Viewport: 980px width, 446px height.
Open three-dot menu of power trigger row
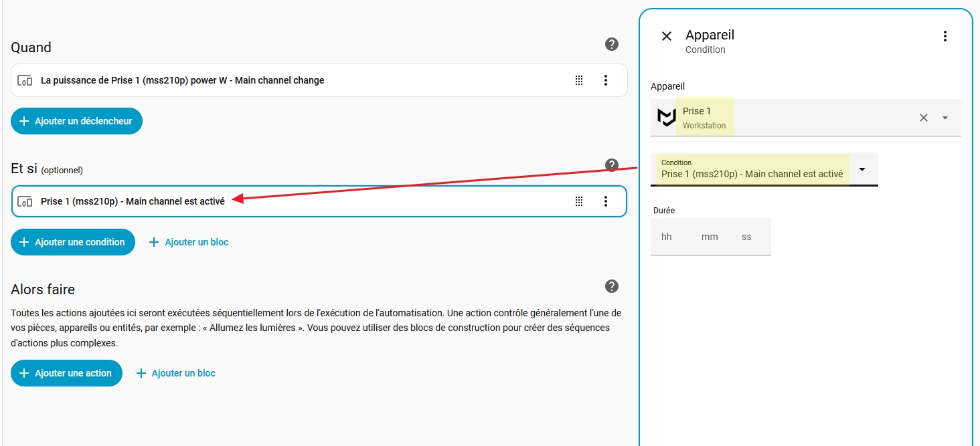click(x=605, y=80)
